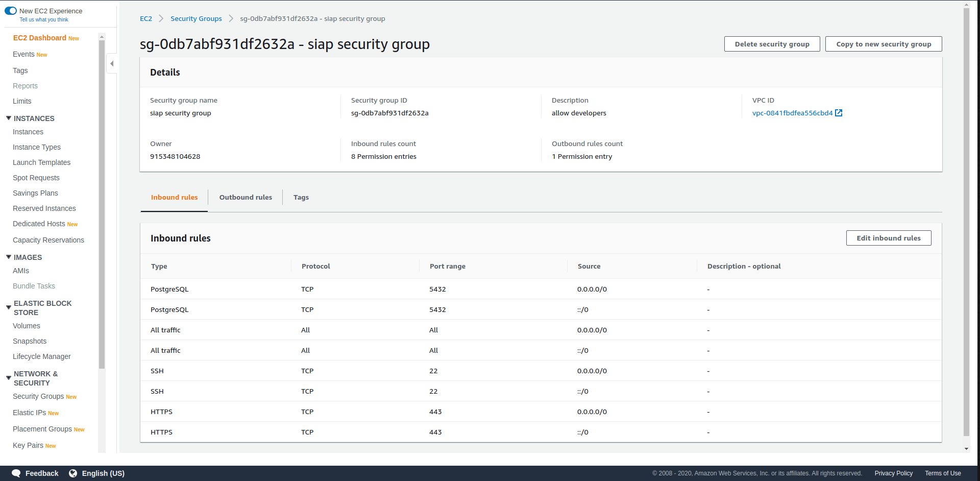Open the Tags tab of the security group
Image resolution: width=980 pixels, height=481 pixels.
(x=301, y=197)
